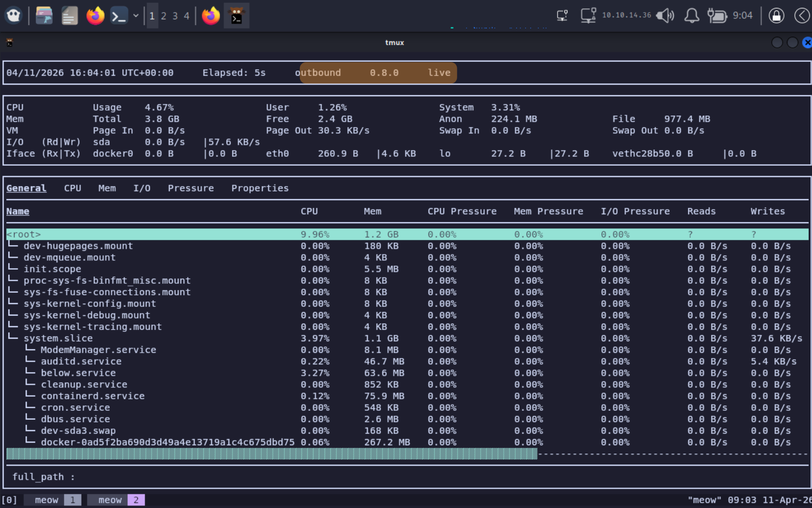Click the lock screen icon
Image resolution: width=812 pixels, height=508 pixels.
point(776,16)
